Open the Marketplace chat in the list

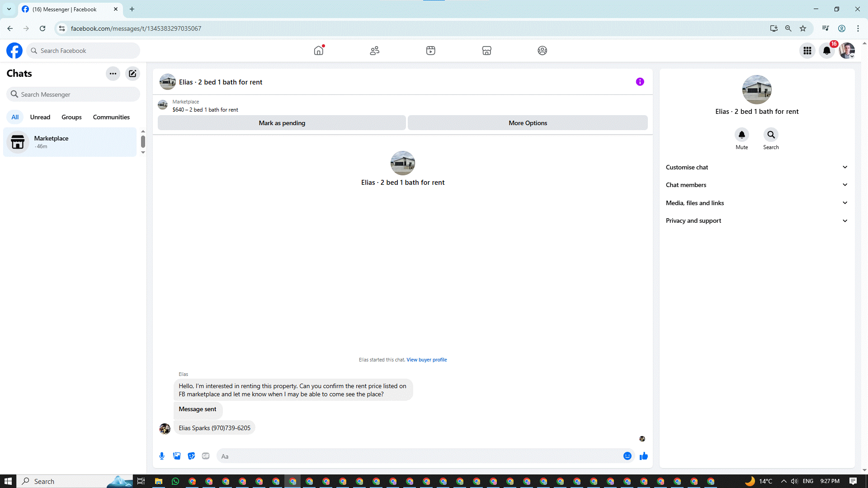pyautogui.click(x=70, y=142)
